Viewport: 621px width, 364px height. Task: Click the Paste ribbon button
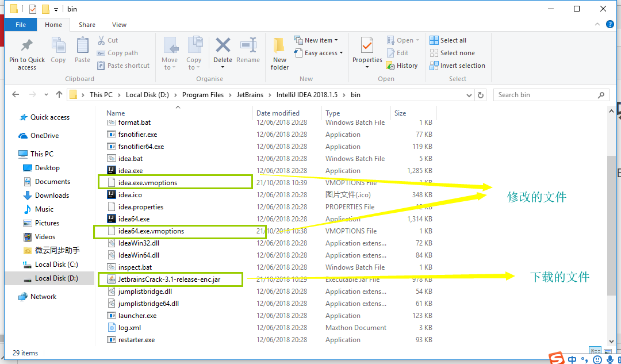click(82, 50)
